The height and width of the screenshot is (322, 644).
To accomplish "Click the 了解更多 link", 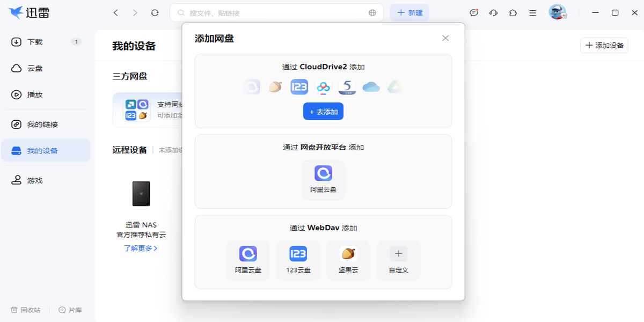I will [141, 248].
